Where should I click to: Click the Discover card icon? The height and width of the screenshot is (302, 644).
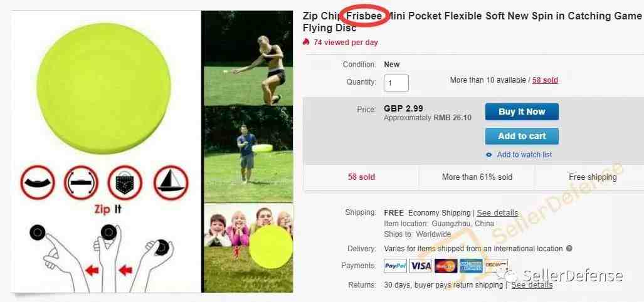click(496, 266)
